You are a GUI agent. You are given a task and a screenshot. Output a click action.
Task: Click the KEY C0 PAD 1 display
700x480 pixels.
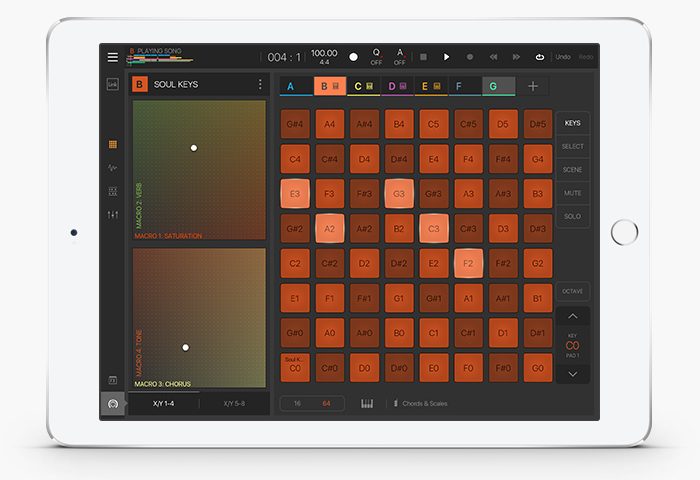point(572,345)
